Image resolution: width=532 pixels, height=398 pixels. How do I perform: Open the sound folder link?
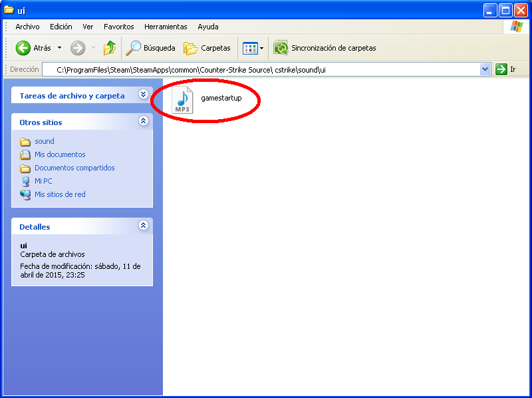pos(45,141)
